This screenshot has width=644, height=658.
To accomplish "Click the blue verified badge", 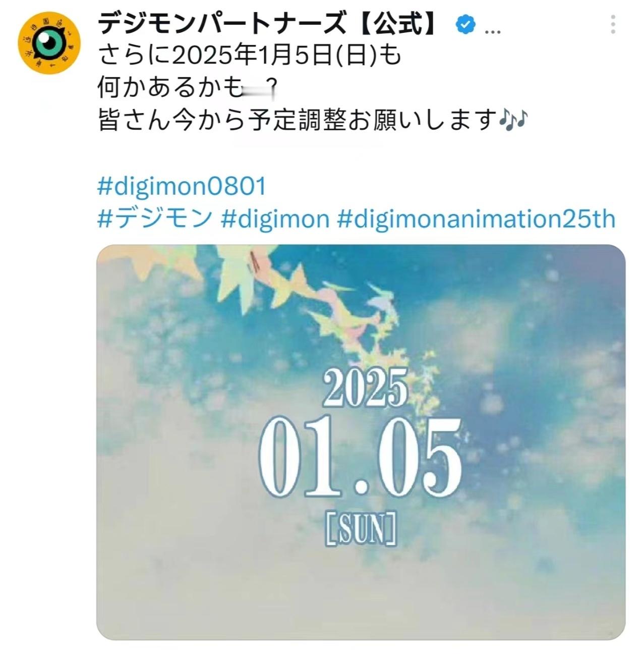I will [466, 24].
